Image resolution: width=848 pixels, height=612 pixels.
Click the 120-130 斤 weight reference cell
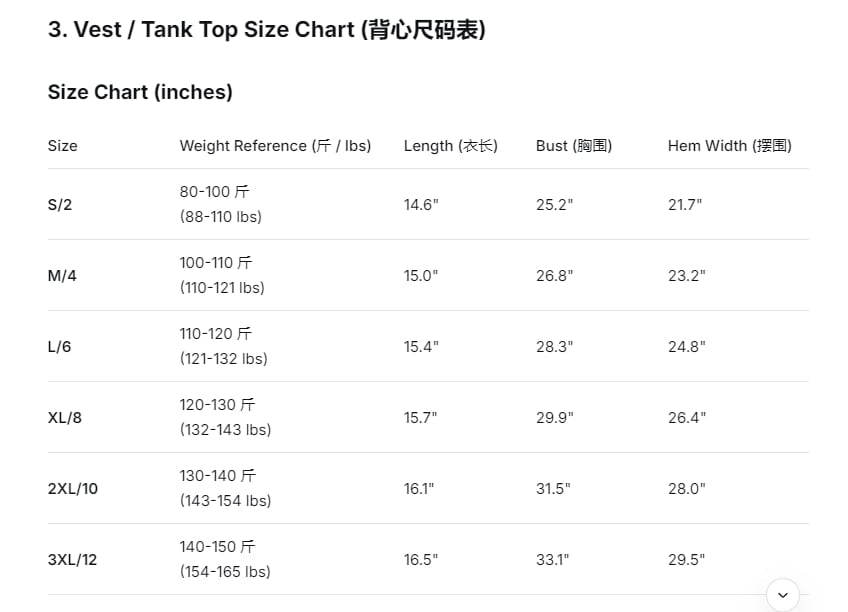tap(226, 417)
